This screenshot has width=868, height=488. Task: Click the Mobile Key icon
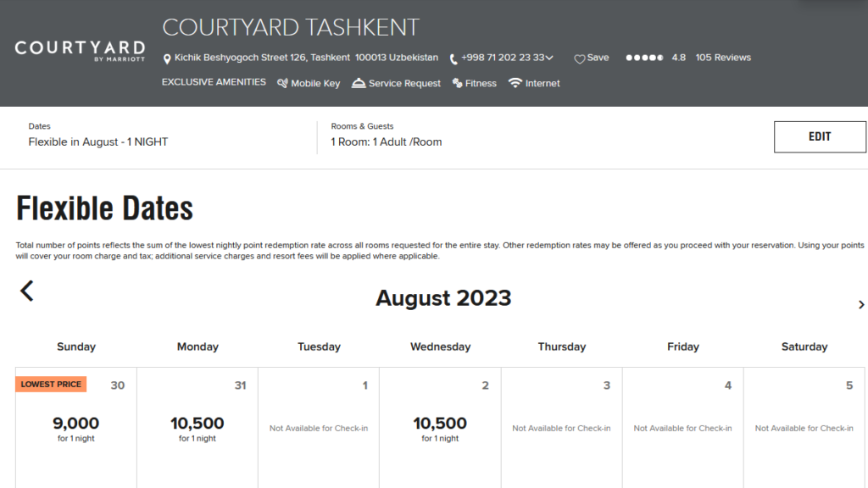point(282,83)
